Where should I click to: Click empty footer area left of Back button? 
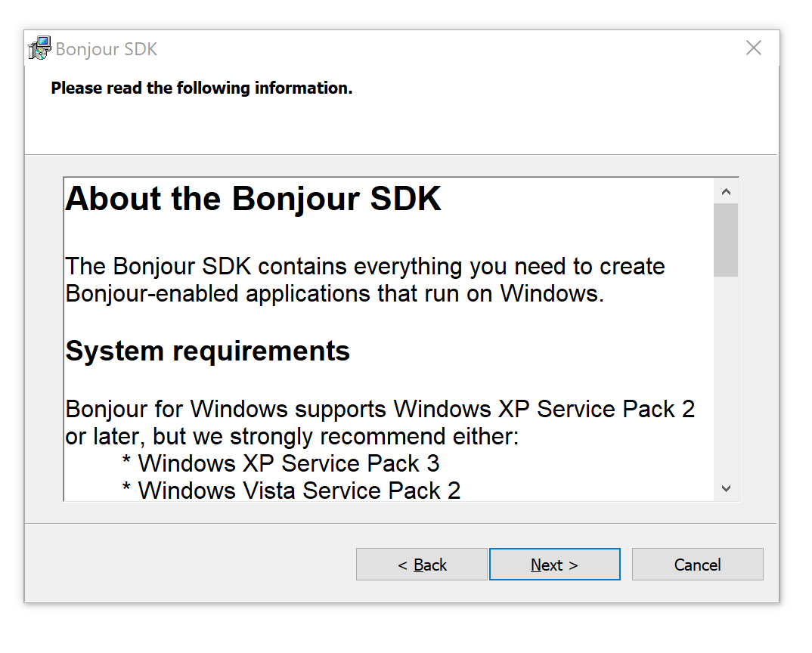coord(189,565)
